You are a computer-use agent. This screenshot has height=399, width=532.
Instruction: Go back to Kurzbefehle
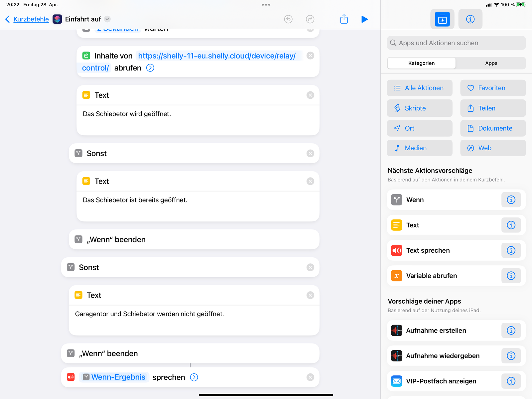(27, 19)
